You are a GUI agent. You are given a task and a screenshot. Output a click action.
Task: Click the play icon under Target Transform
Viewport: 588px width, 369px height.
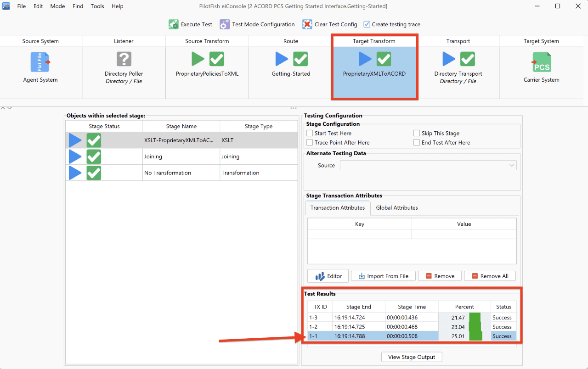tap(365, 59)
